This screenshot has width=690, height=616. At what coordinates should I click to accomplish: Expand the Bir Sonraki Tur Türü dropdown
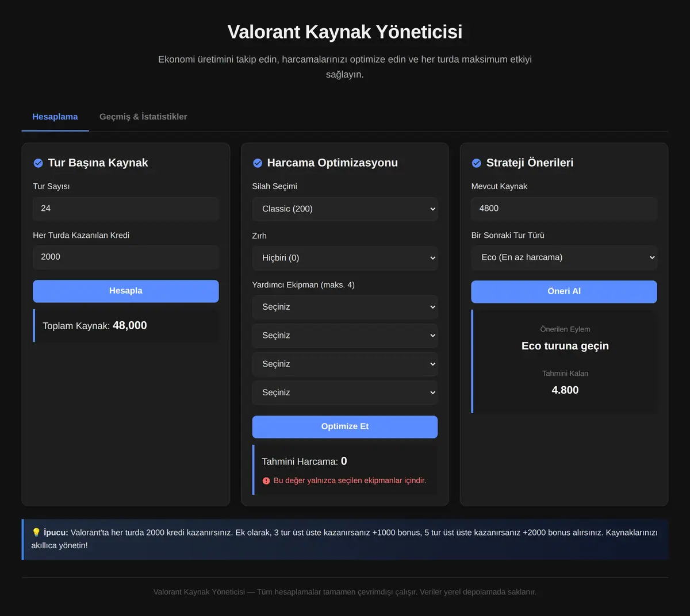564,257
